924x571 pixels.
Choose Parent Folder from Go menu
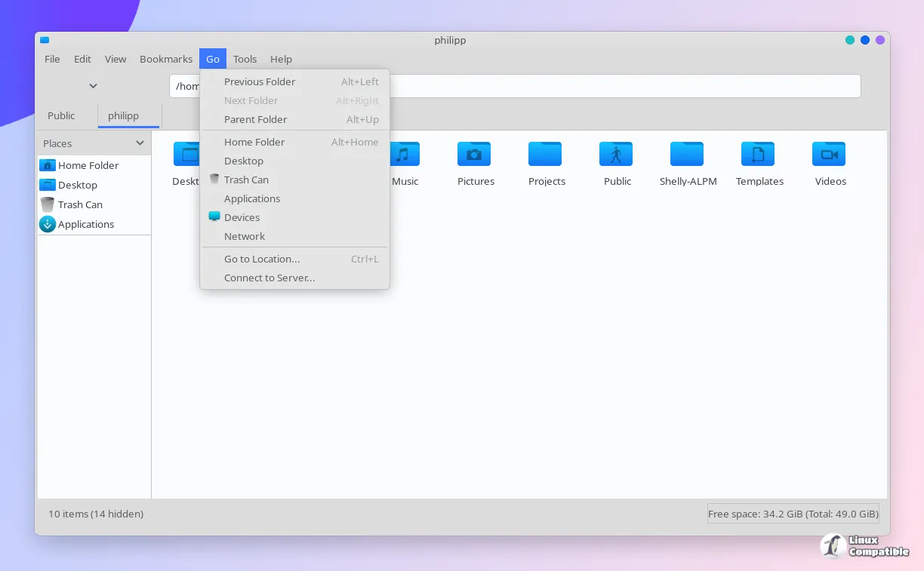point(294,119)
